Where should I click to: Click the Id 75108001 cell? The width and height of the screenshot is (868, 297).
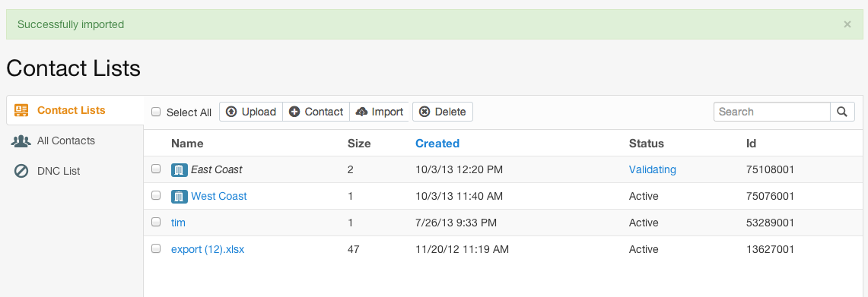(770, 170)
